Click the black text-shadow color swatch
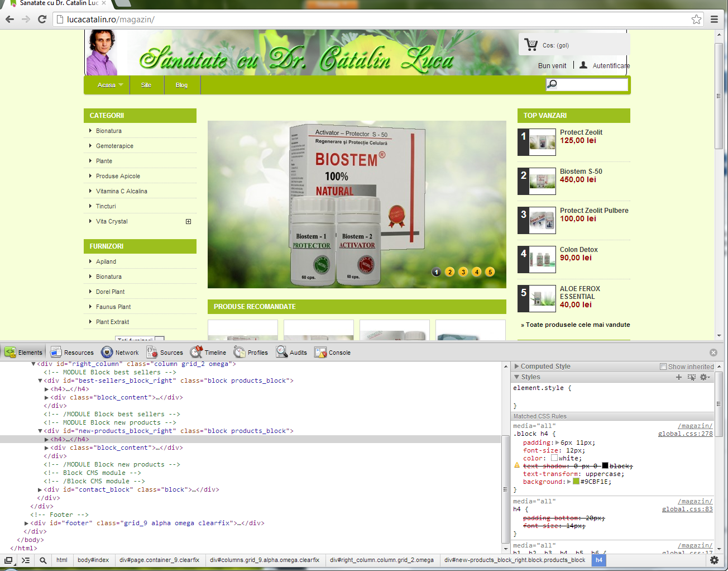This screenshot has height=571, width=728. (x=605, y=465)
